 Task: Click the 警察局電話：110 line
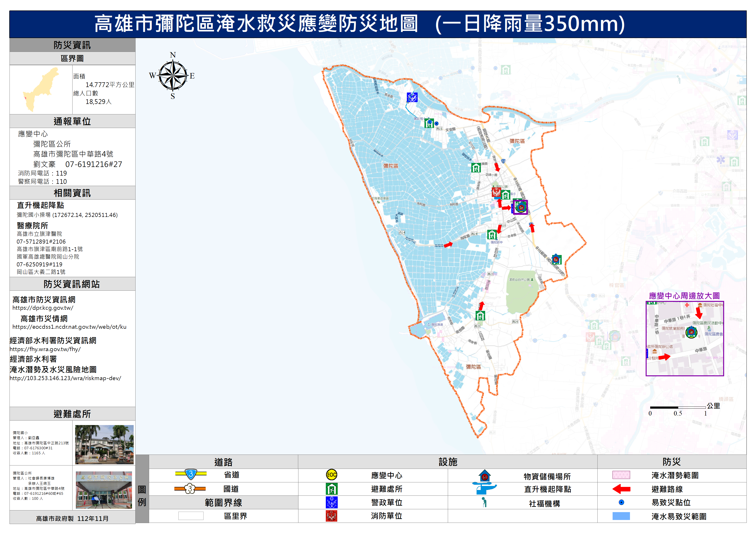point(43,181)
